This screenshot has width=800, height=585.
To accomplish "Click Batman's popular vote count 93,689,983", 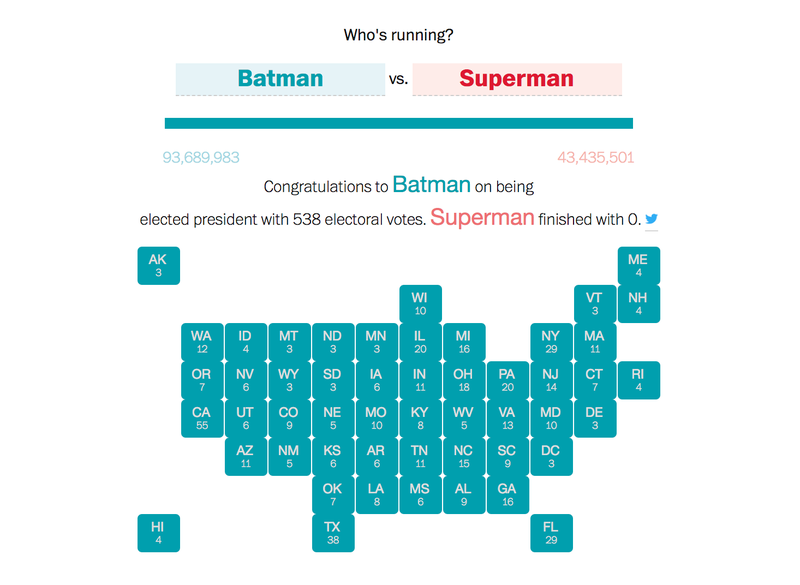I will pos(201,158).
